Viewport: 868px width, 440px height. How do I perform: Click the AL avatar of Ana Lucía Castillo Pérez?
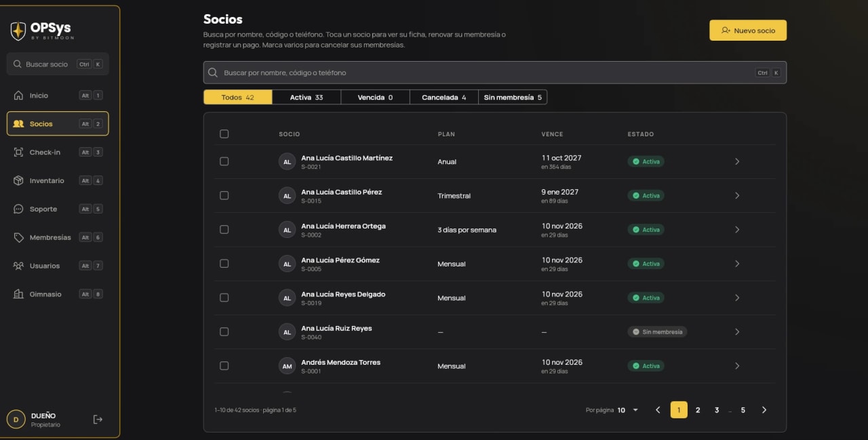[x=287, y=195]
